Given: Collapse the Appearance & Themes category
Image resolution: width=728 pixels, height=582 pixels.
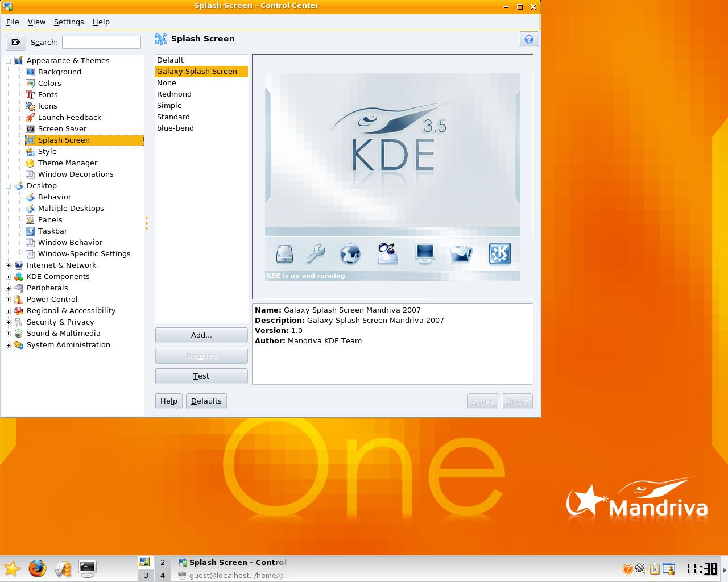Looking at the screenshot, I should click(x=9, y=61).
